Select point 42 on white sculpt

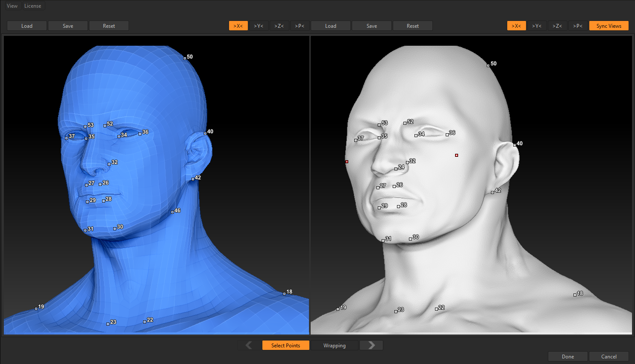[492, 192]
